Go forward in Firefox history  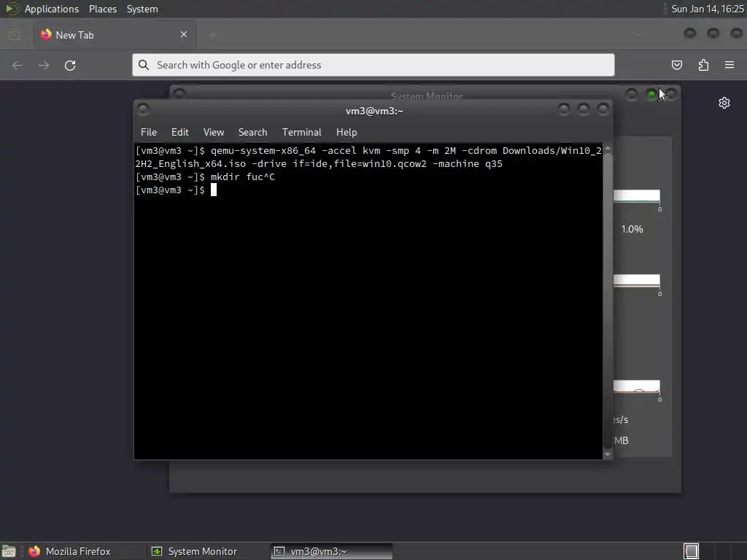pos(44,65)
